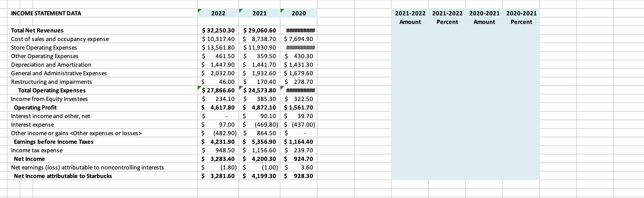The width and height of the screenshot is (644, 198).
Task: Click the $8,738.70 cost of sales cell
Action: [x=259, y=39]
